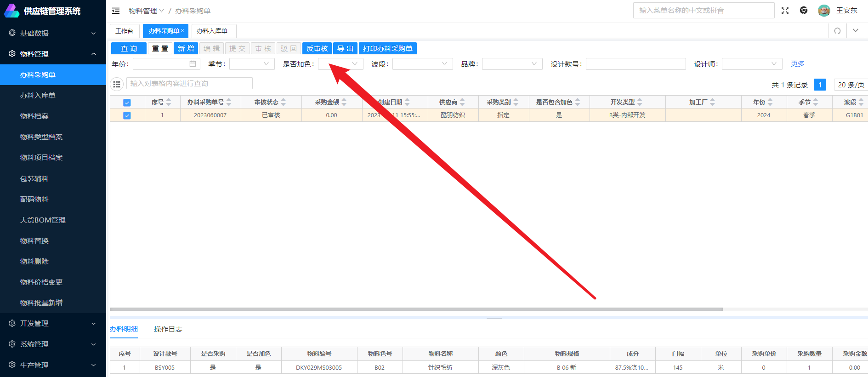Open the 年份 calendar picker icon
Viewport: 868px width, 377px height.
(193, 64)
